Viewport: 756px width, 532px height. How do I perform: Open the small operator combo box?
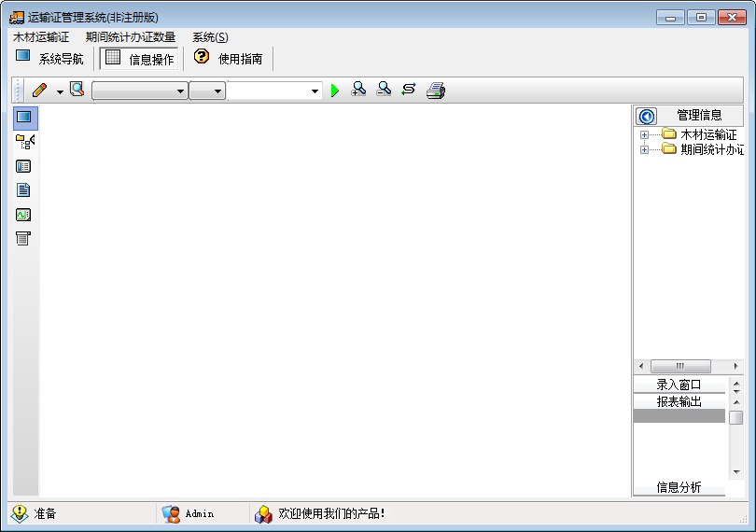click(x=207, y=91)
